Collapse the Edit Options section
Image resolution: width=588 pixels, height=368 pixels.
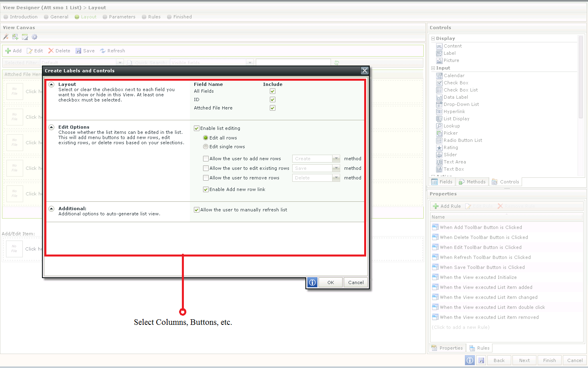tap(52, 127)
